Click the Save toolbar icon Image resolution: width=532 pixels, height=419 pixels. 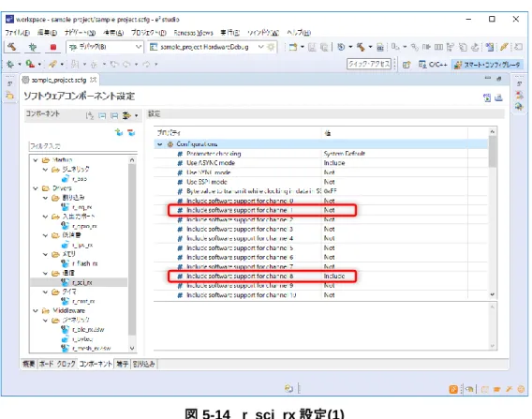click(x=312, y=47)
